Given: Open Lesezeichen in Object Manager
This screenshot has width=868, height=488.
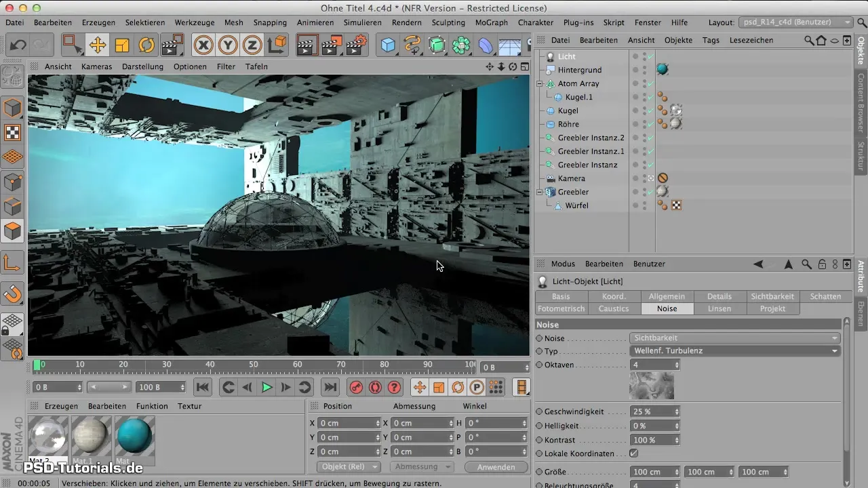Looking at the screenshot, I should [x=751, y=40].
